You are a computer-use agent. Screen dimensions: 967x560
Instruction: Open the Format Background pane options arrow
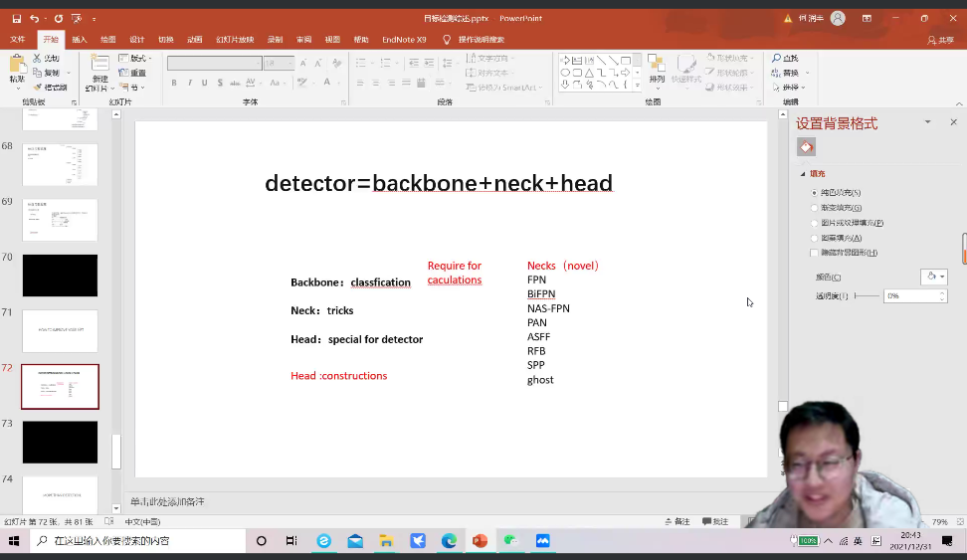[927, 122]
